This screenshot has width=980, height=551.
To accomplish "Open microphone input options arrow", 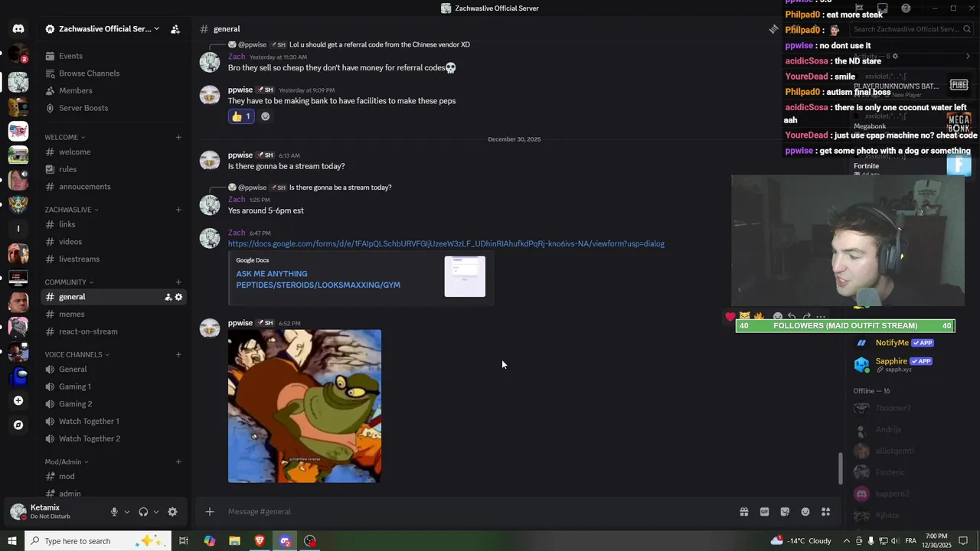I will (x=127, y=512).
